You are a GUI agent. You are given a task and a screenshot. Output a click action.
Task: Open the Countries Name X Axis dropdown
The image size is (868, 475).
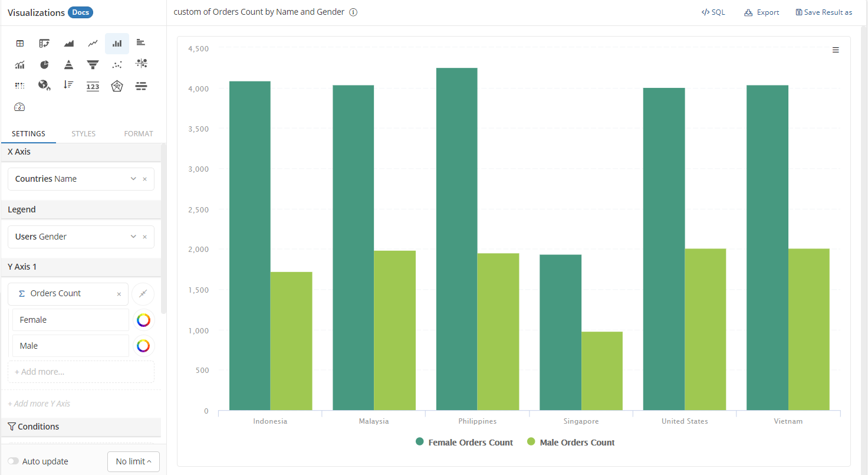(x=133, y=179)
